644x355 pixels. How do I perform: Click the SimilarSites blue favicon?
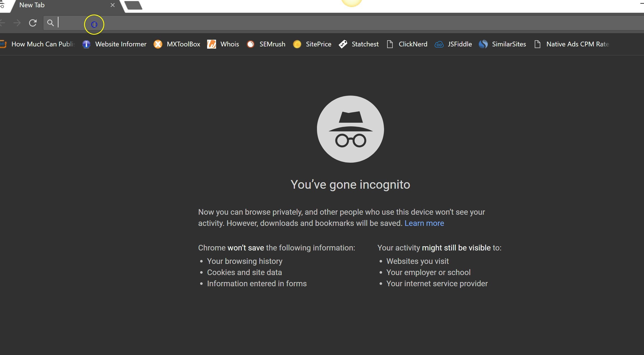(483, 44)
